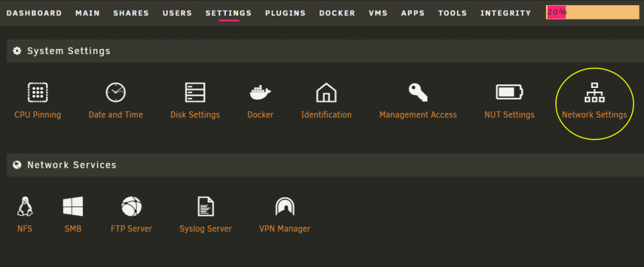This screenshot has height=267, width=644.
Task: Open the Docker tab in top menu
Action: tap(337, 13)
